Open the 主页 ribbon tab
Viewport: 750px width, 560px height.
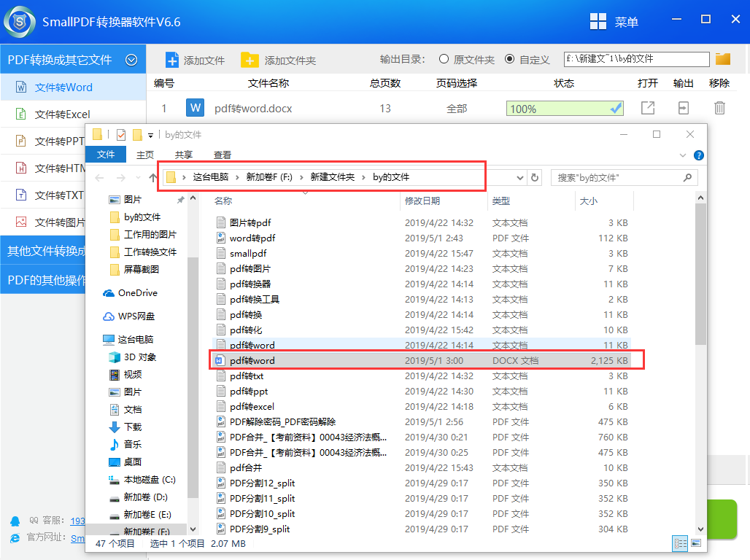[x=145, y=155]
